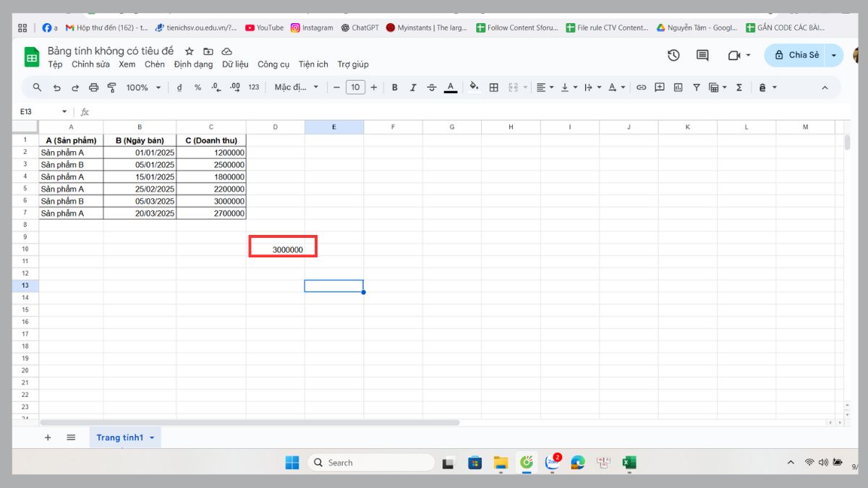This screenshot has width=868, height=488.
Task: Collapse the toolbar menus with chevron
Action: point(825,87)
